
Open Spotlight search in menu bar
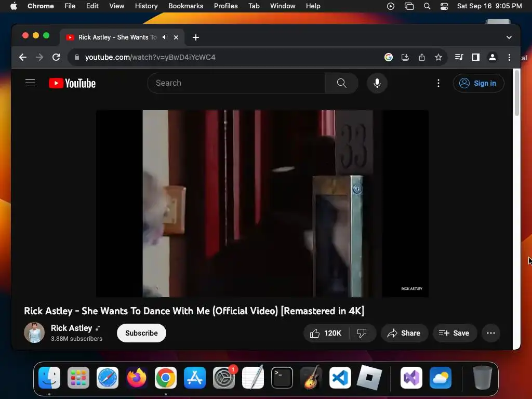[427, 6]
